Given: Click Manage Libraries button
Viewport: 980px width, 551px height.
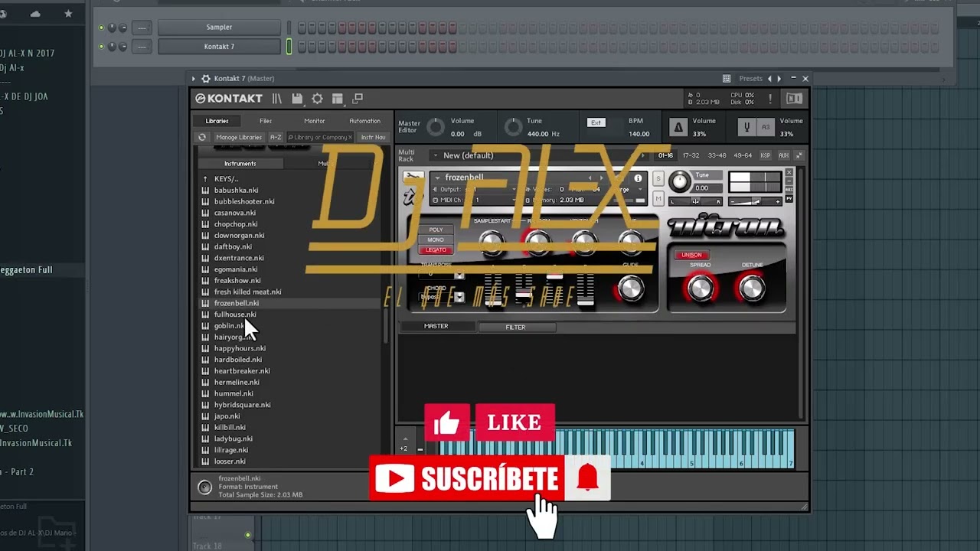Looking at the screenshot, I should click(x=239, y=137).
